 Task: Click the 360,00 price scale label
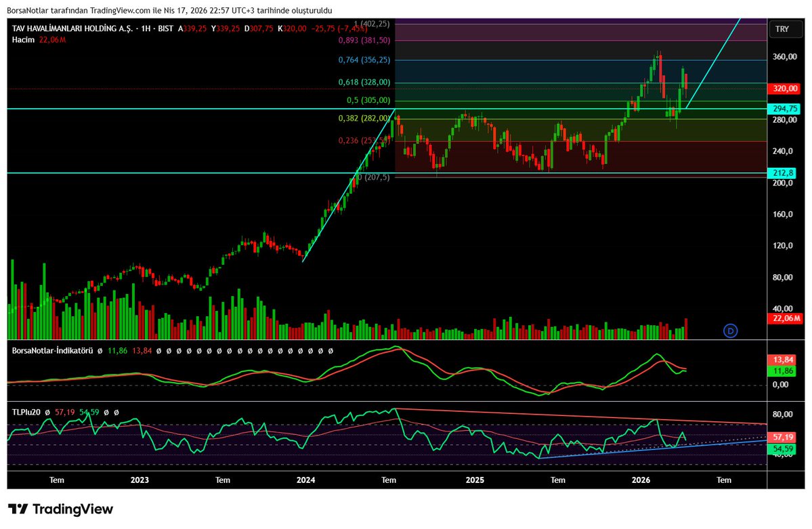(784, 56)
